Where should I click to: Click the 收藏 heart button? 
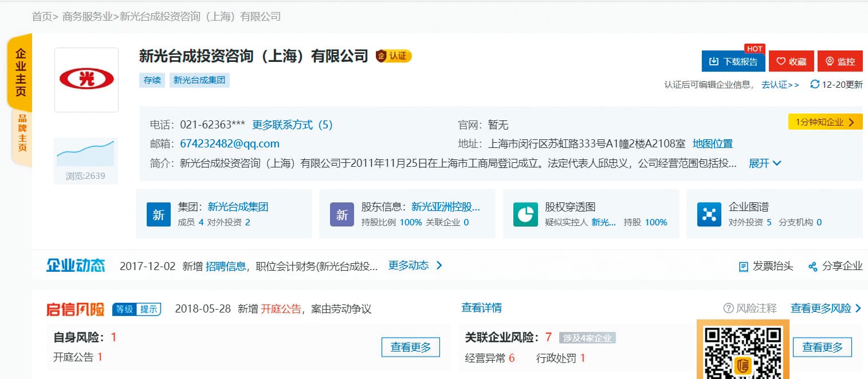pos(791,61)
